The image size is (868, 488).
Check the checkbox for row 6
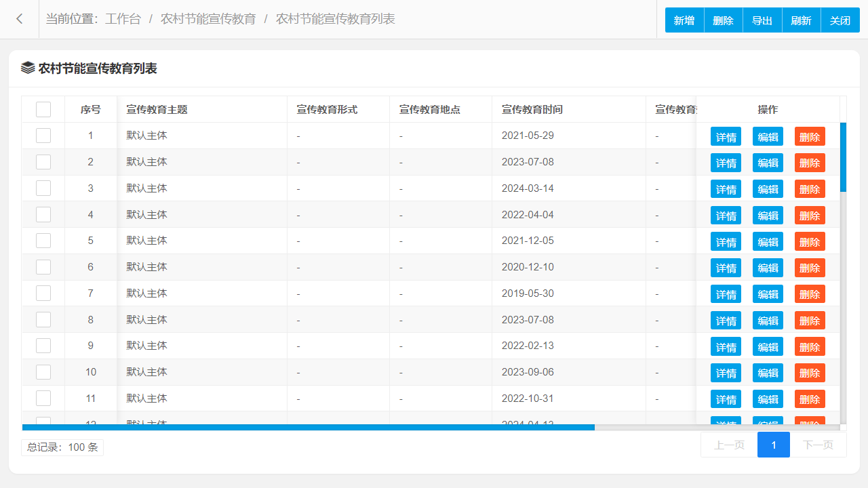[43, 267]
